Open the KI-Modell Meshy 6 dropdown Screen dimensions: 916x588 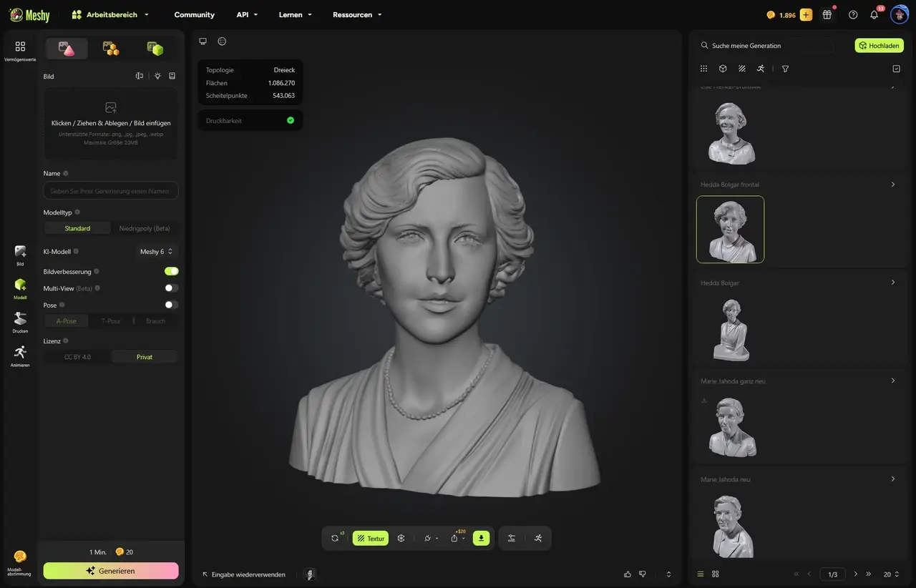156,251
